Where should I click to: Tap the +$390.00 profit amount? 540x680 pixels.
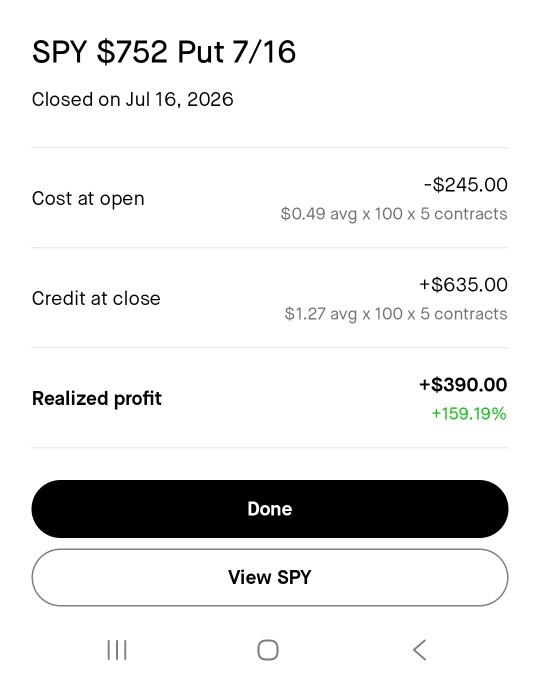pos(463,385)
